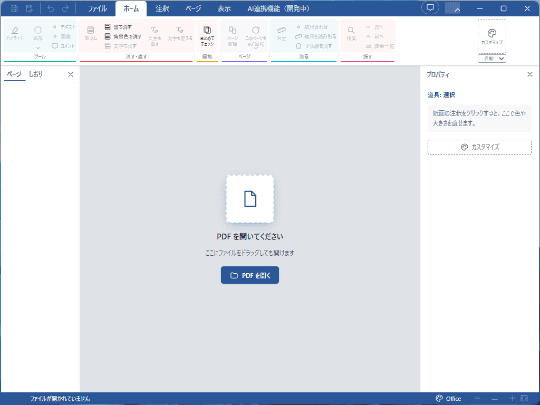Switch to the ファイル menu tab
The image size is (540, 405).
[97, 9]
